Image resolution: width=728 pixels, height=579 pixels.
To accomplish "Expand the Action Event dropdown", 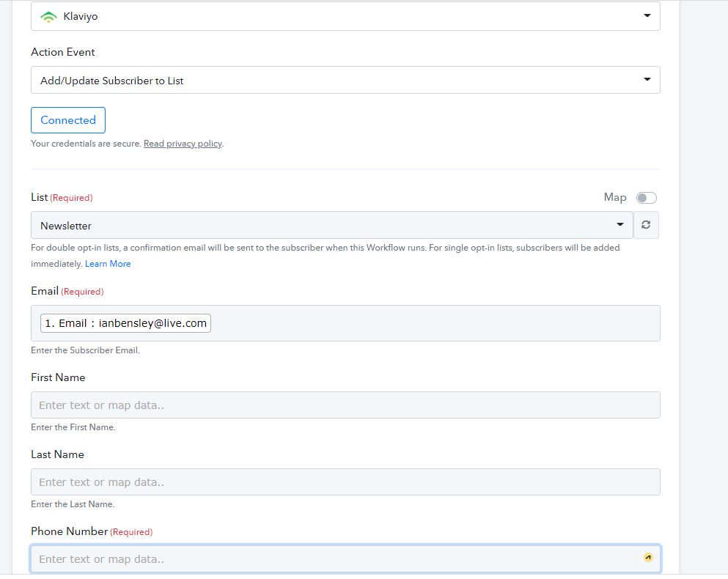I will pos(345,80).
